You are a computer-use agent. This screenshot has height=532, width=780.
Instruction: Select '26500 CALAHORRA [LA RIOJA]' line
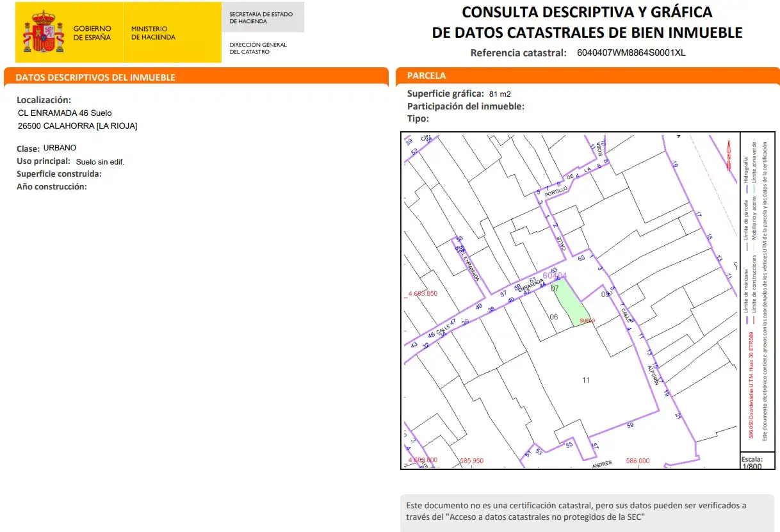tap(77, 126)
